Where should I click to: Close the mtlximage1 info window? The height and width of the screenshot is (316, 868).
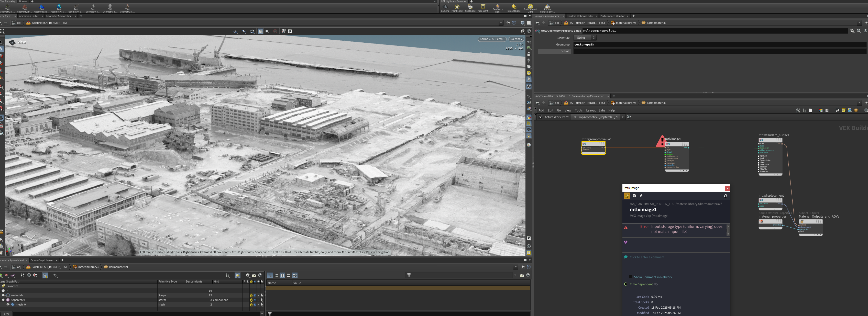pos(728,188)
